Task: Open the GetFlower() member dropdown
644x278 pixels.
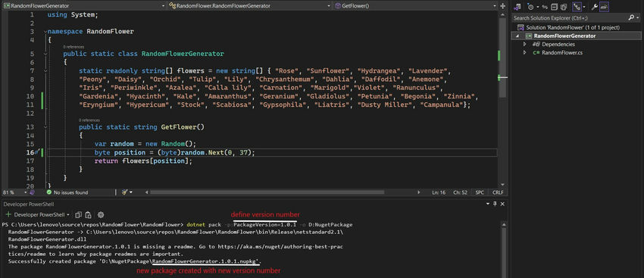Action: (414, 6)
